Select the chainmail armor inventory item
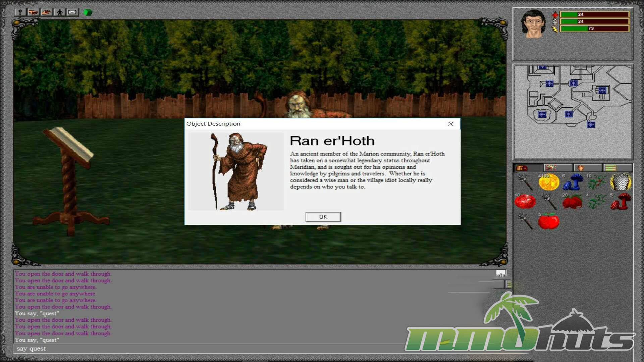Screen dimensions: 644x362 (x=621, y=182)
